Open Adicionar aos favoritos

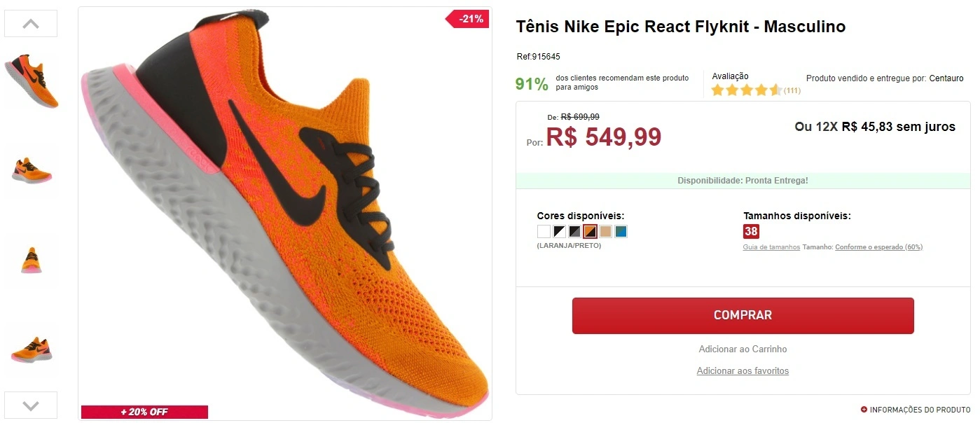(x=743, y=370)
